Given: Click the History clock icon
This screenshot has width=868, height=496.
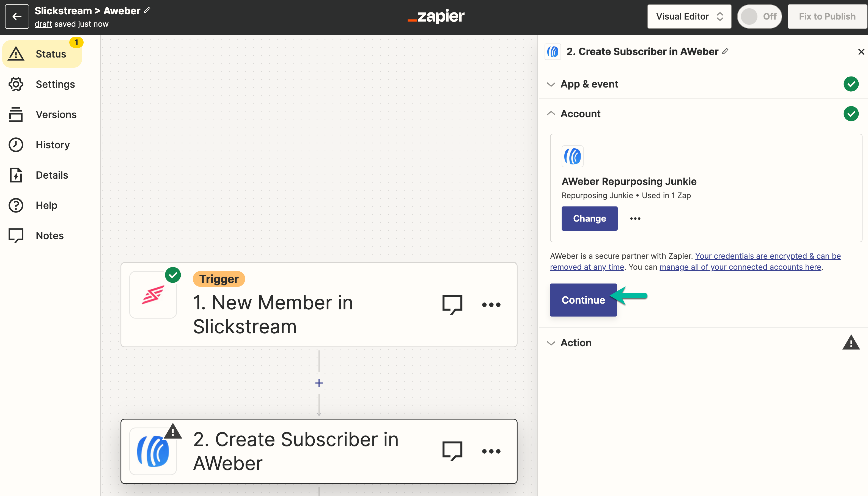Looking at the screenshot, I should tap(16, 145).
